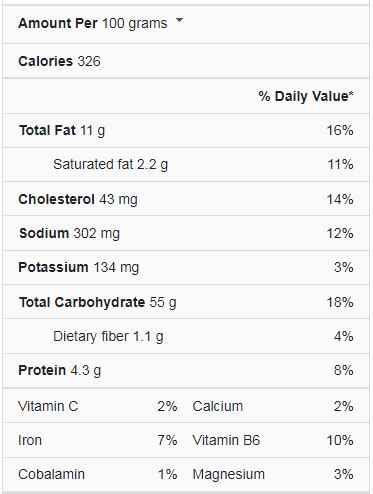Image resolution: width=373 pixels, height=494 pixels.
Task: Click the Calories 326 row
Action: click(x=186, y=61)
